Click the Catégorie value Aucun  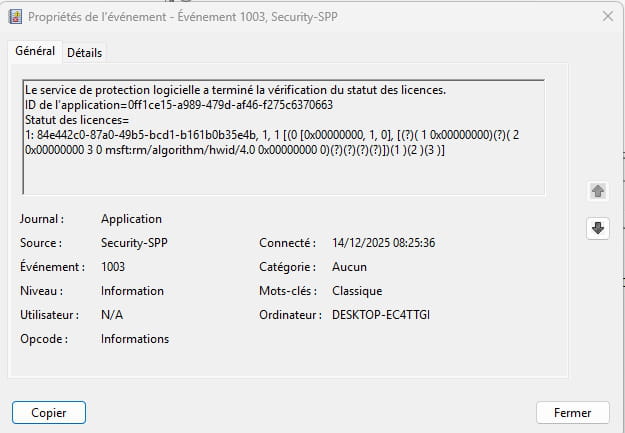349,267
